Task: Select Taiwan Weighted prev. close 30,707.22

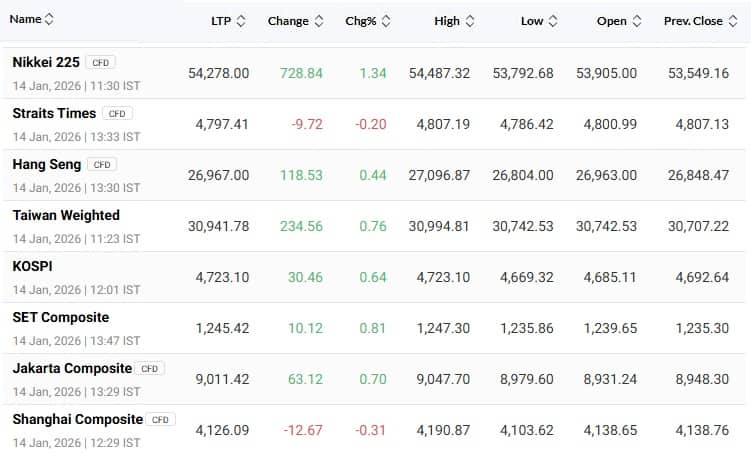Action: pyautogui.click(x=698, y=227)
